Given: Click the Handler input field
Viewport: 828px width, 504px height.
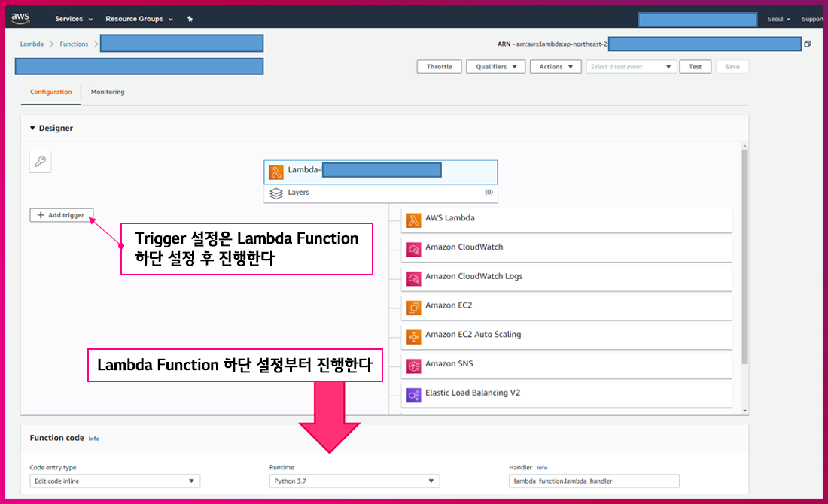Looking at the screenshot, I should (x=594, y=481).
